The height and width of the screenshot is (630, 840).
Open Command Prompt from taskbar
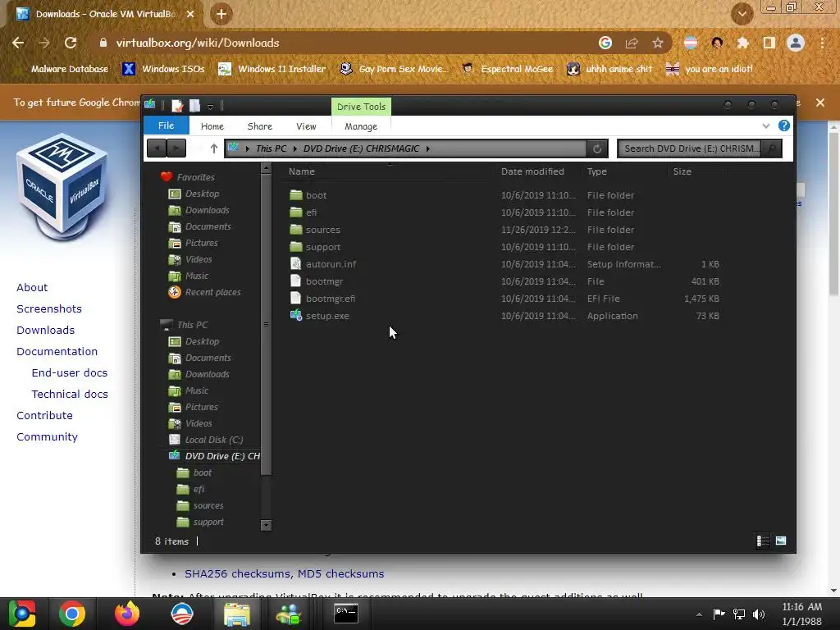pos(346,614)
